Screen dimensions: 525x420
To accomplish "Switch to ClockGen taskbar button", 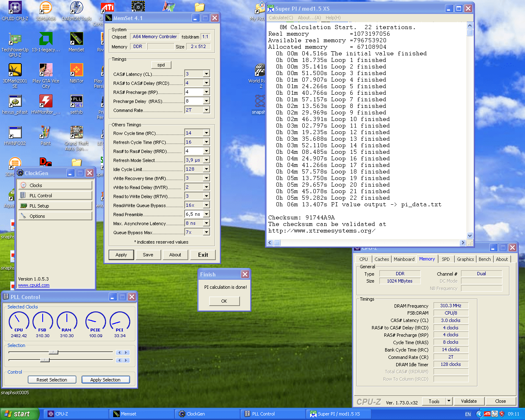I will [x=208, y=414].
